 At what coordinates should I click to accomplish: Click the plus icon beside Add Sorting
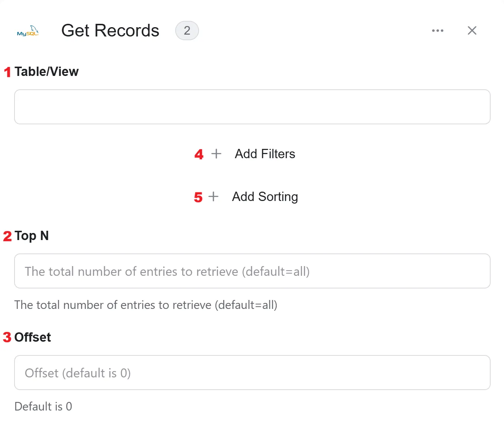pos(214,197)
